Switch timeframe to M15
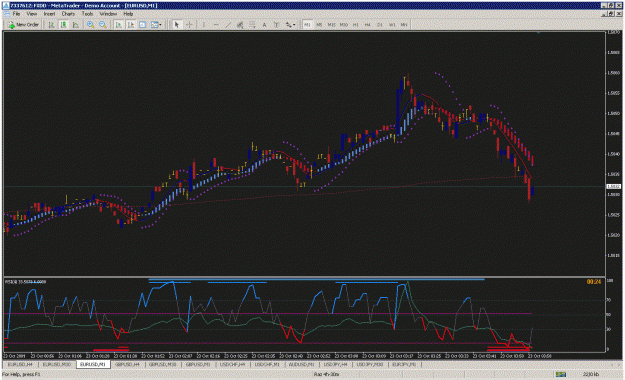This screenshot has height=380, width=625. pyautogui.click(x=331, y=25)
